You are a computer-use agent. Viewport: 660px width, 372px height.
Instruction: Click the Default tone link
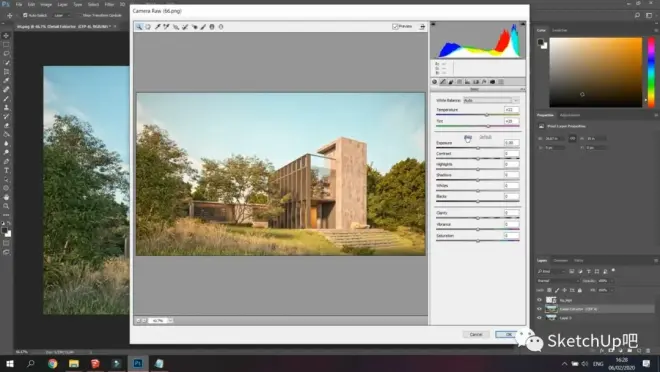click(x=485, y=137)
